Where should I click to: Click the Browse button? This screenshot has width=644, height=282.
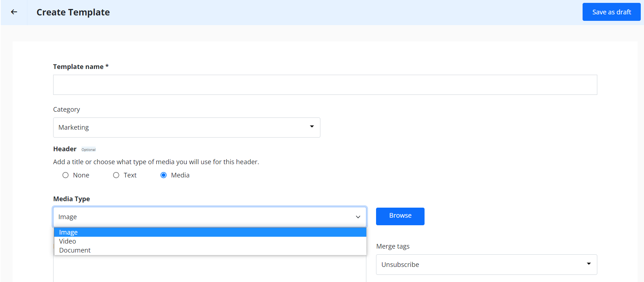(x=400, y=216)
